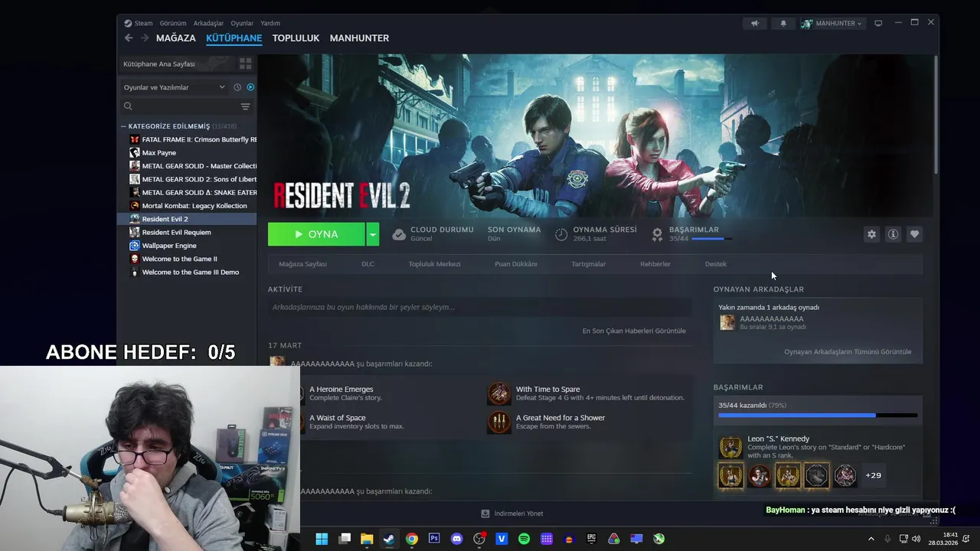Select the KÜTÜPHANE tab
The image size is (980, 551).
click(234, 38)
